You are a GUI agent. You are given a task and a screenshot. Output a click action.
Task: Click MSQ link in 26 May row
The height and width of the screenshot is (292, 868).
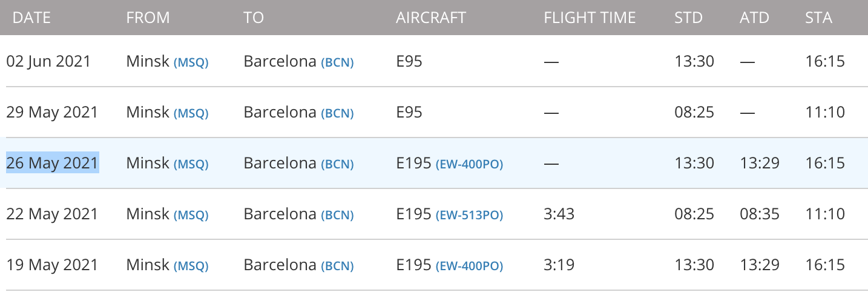pyautogui.click(x=191, y=164)
